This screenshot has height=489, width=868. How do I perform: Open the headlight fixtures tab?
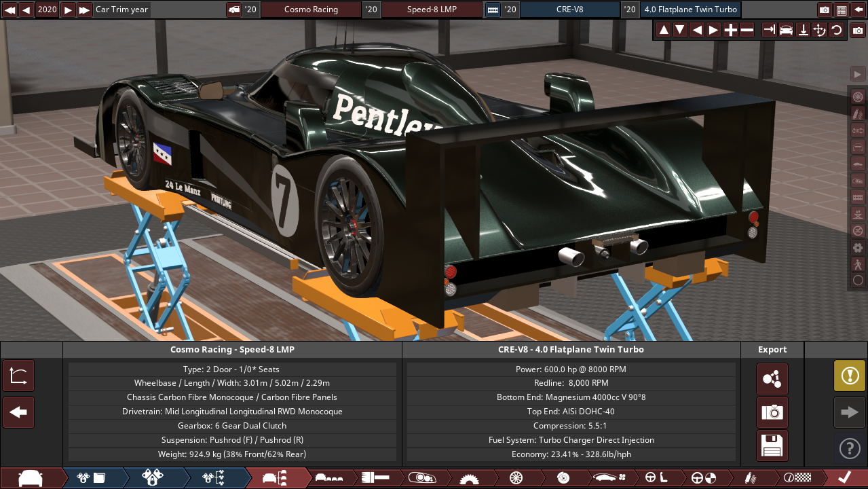(421, 478)
